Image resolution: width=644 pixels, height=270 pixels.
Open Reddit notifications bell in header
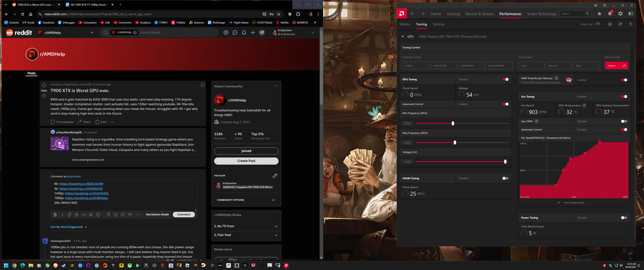click(244, 32)
